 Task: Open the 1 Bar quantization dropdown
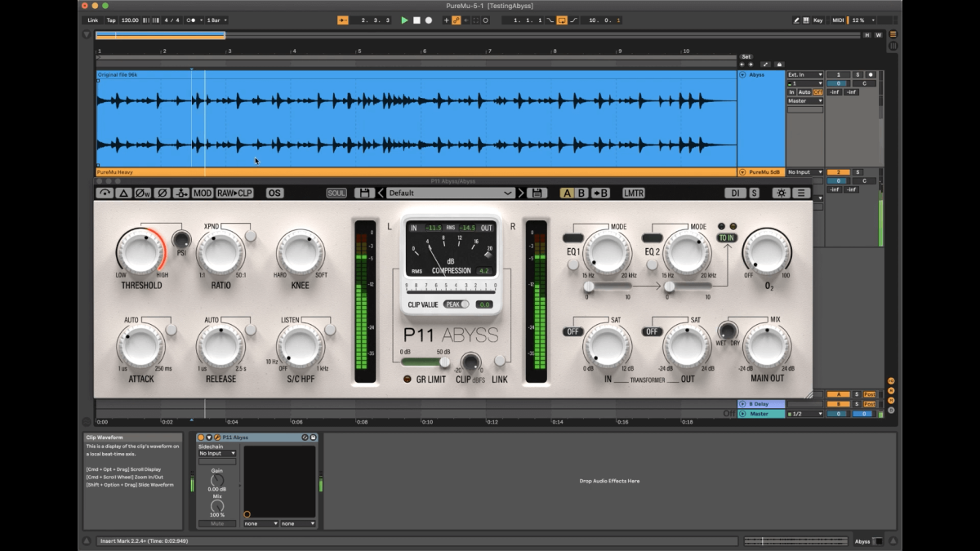point(217,20)
